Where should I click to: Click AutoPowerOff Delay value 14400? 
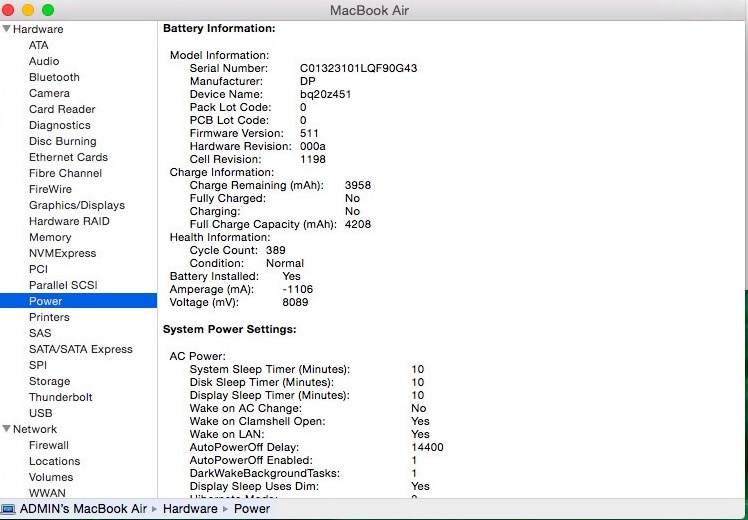[427, 447]
